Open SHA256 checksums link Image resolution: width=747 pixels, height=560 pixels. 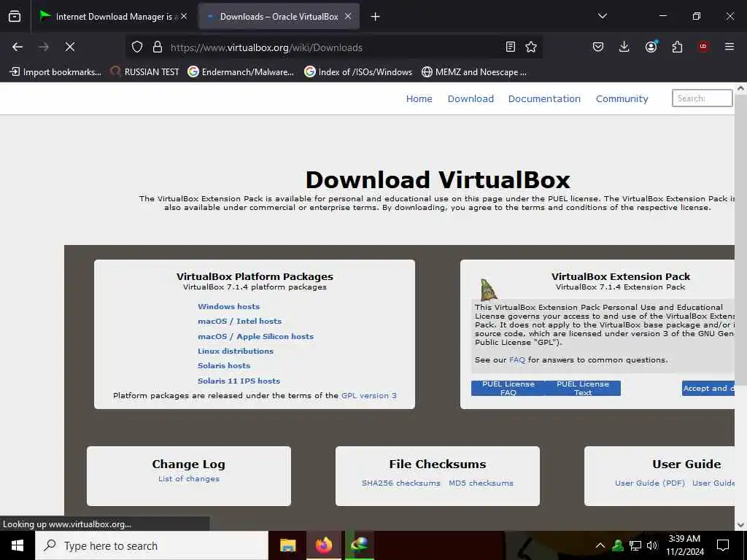tap(401, 483)
